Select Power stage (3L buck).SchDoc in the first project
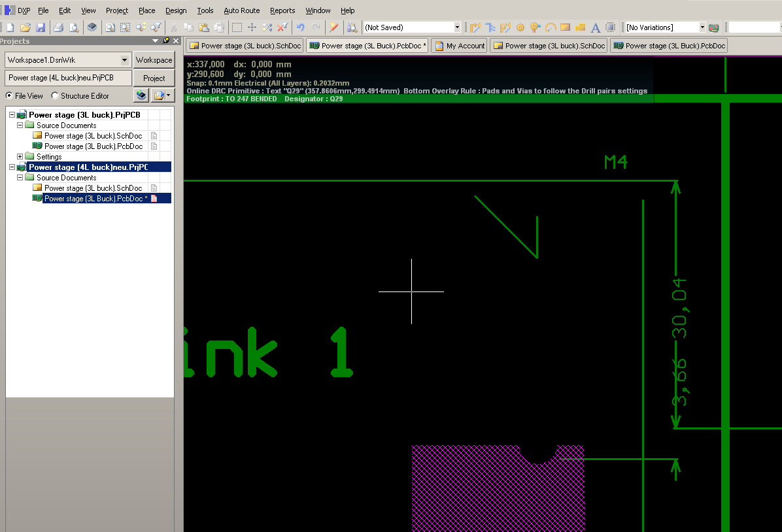The height and width of the screenshot is (532, 782). coord(93,136)
